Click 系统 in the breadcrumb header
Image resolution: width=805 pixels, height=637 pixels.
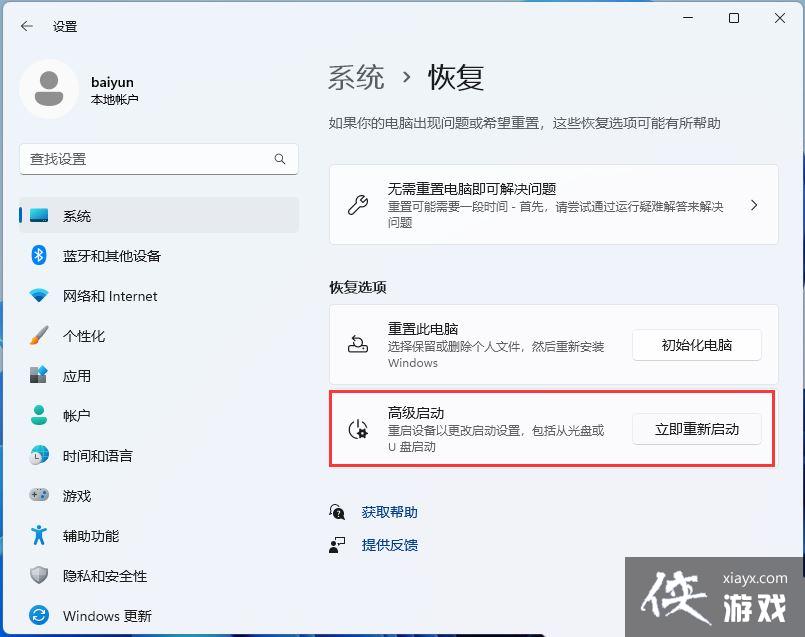tap(355, 77)
